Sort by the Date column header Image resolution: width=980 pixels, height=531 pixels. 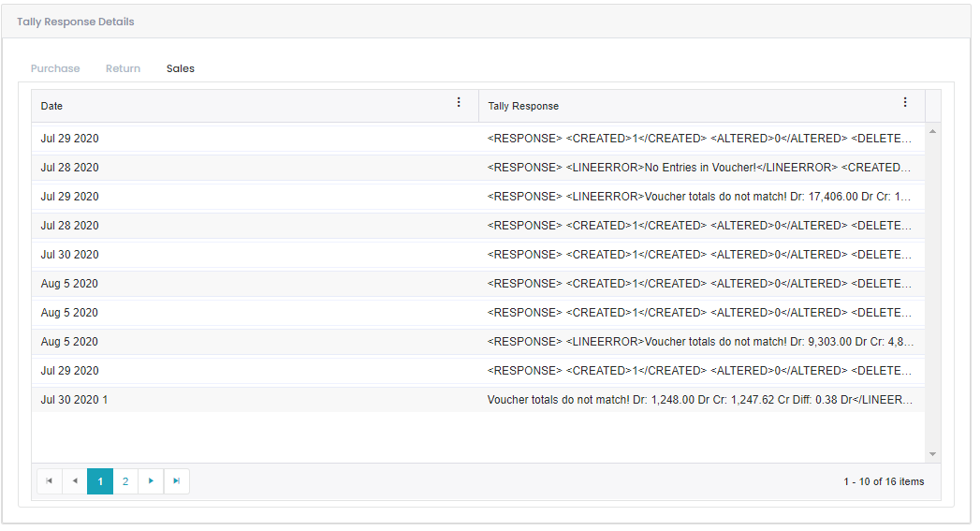(x=51, y=107)
